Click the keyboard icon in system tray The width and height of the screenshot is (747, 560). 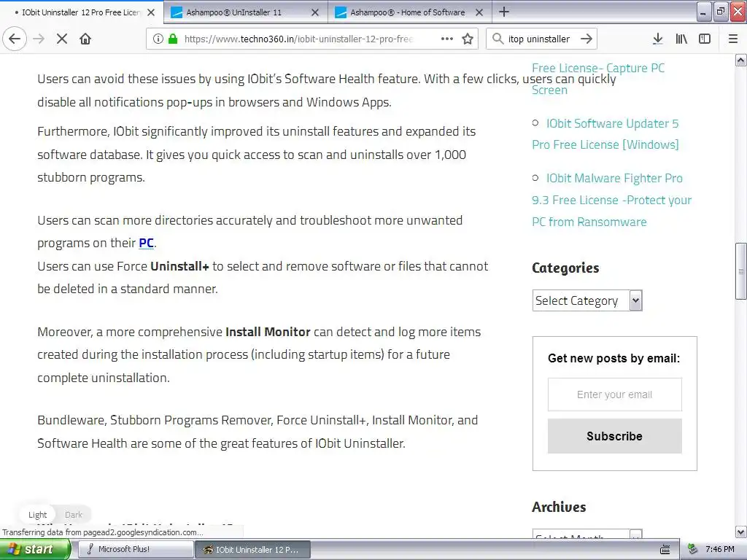pyautogui.click(x=665, y=550)
